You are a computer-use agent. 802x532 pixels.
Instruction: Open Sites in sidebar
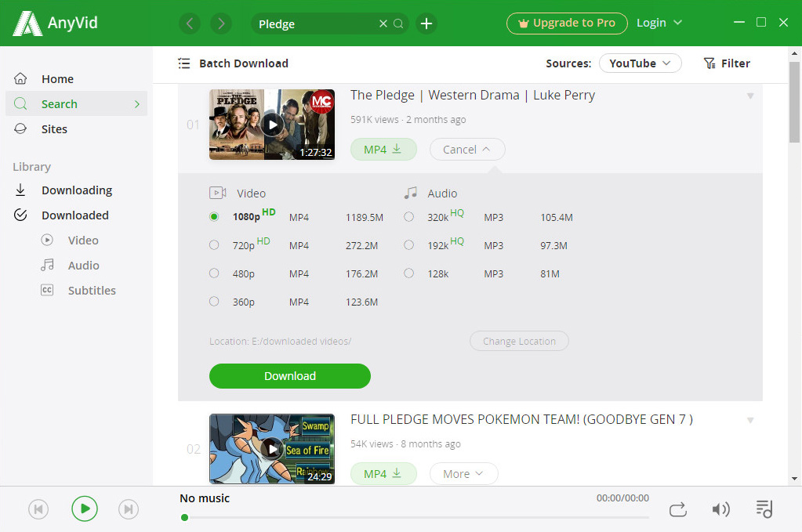coord(76,128)
